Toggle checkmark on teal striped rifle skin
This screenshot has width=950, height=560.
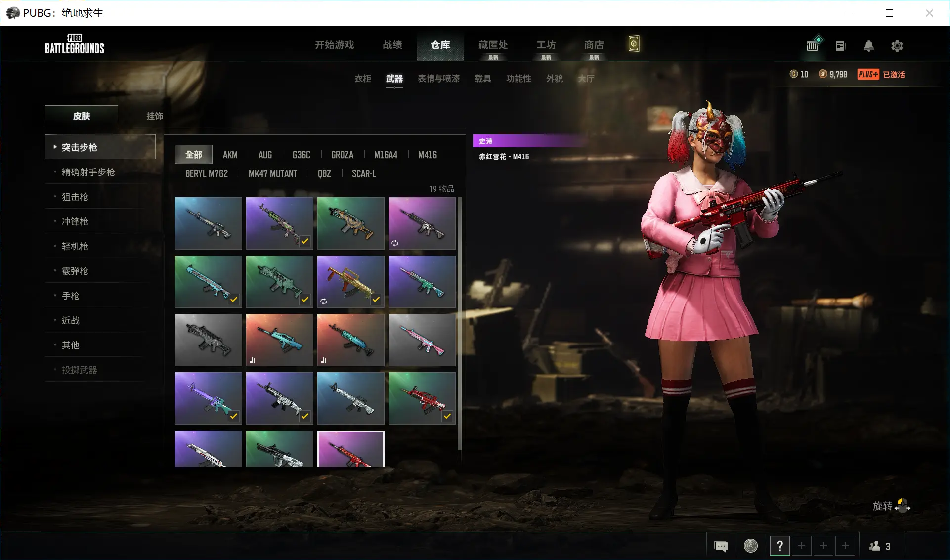coord(234,300)
